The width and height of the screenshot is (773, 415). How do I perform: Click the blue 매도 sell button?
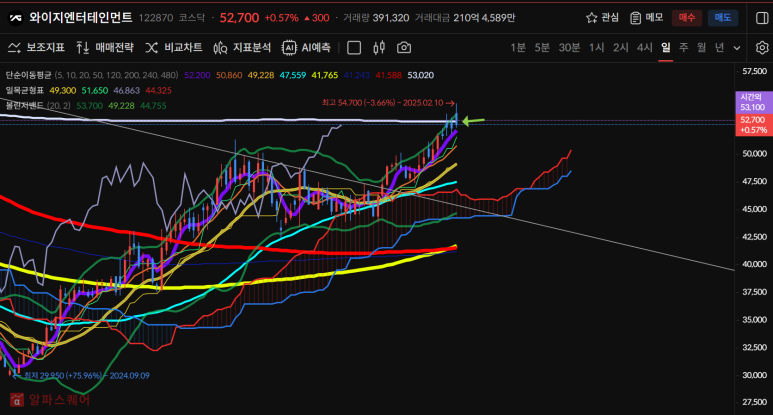point(723,18)
